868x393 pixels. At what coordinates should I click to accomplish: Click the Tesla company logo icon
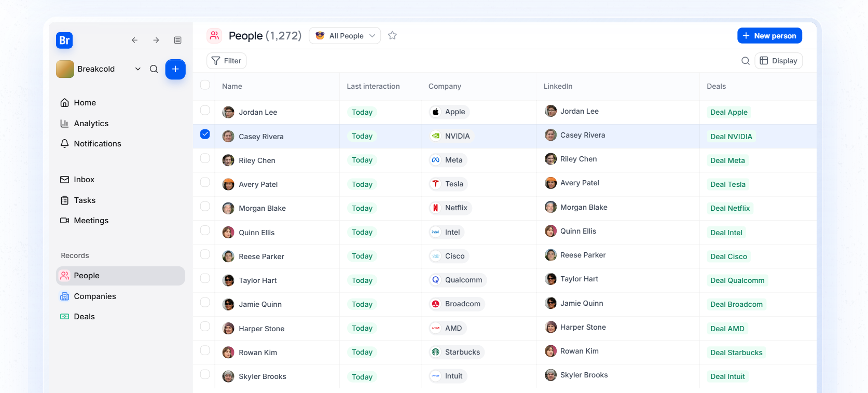pos(436,184)
